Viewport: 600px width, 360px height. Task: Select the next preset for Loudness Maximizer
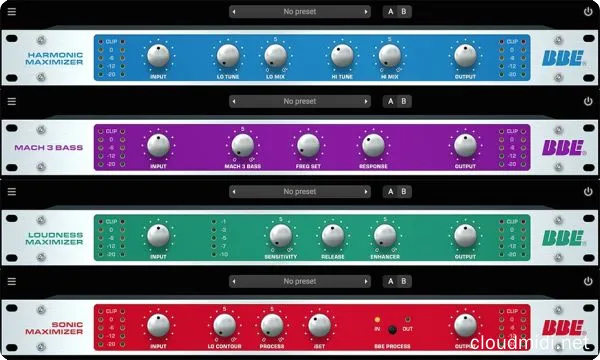coord(366,191)
